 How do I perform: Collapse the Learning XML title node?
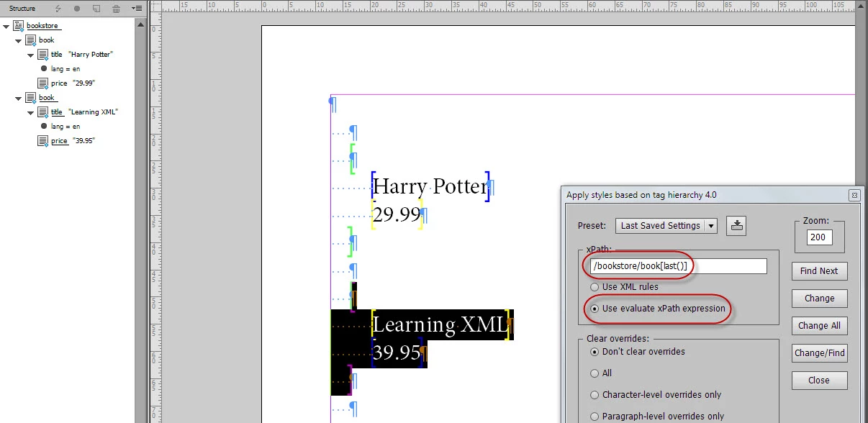tap(31, 113)
